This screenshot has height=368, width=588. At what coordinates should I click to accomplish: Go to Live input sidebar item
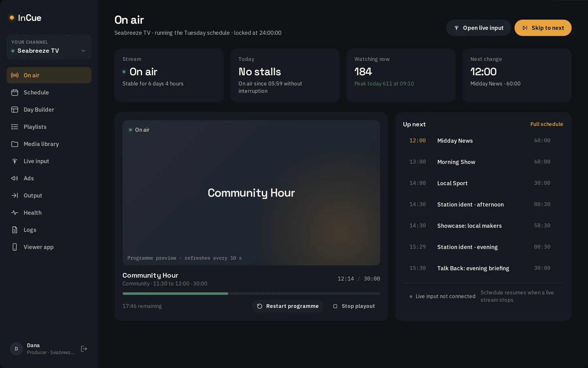(x=49, y=161)
